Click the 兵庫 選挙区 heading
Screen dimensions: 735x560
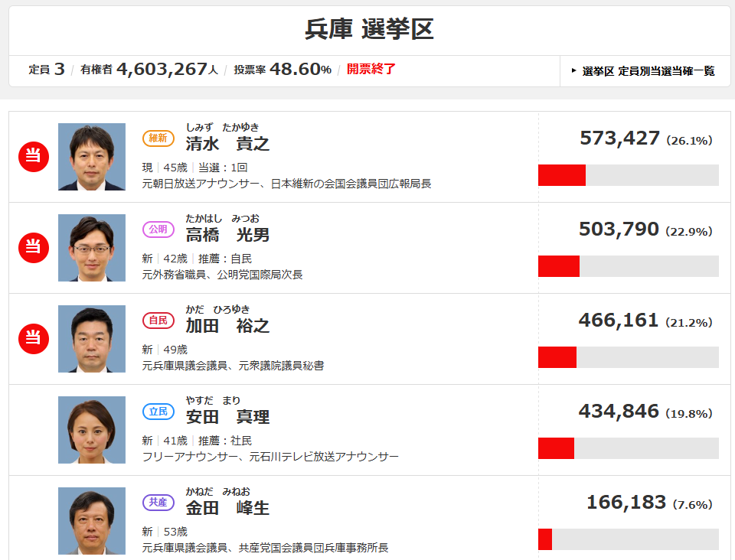369,29
